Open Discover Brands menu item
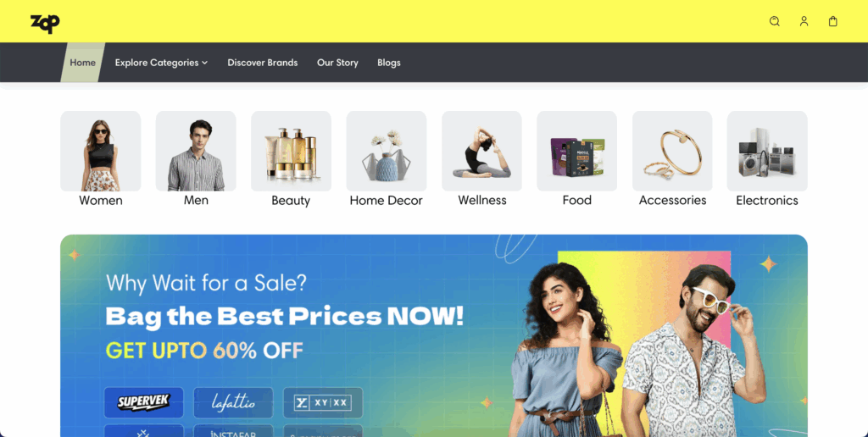868x437 pixels. pos(263,63)
